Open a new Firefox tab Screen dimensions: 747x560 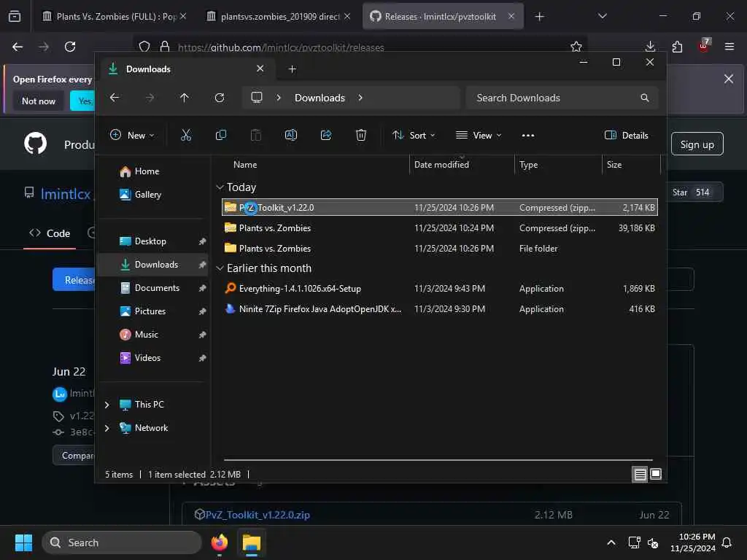(539, 17)
